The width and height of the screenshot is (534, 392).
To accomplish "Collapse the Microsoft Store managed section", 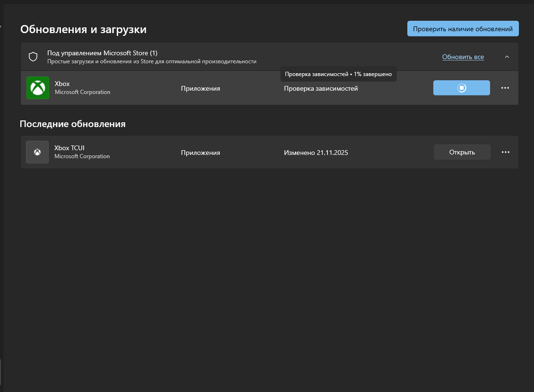I will click(507, 57).
